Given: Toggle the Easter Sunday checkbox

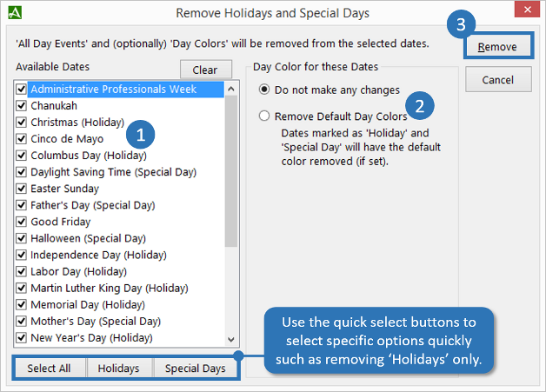Looking at the screenshot, I should (x=21, y=189).
